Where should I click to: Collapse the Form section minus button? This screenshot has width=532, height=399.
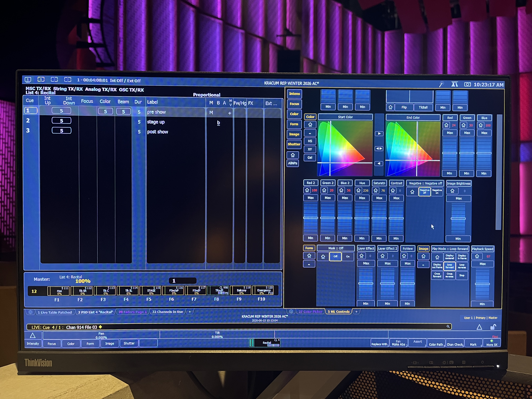309,264
